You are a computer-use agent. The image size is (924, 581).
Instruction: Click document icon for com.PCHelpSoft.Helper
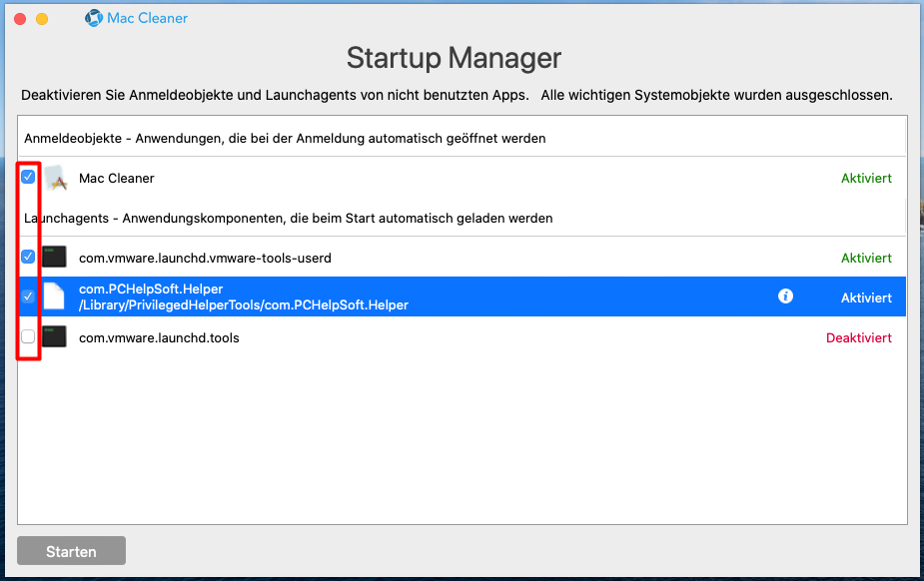(x=54, y=296)
